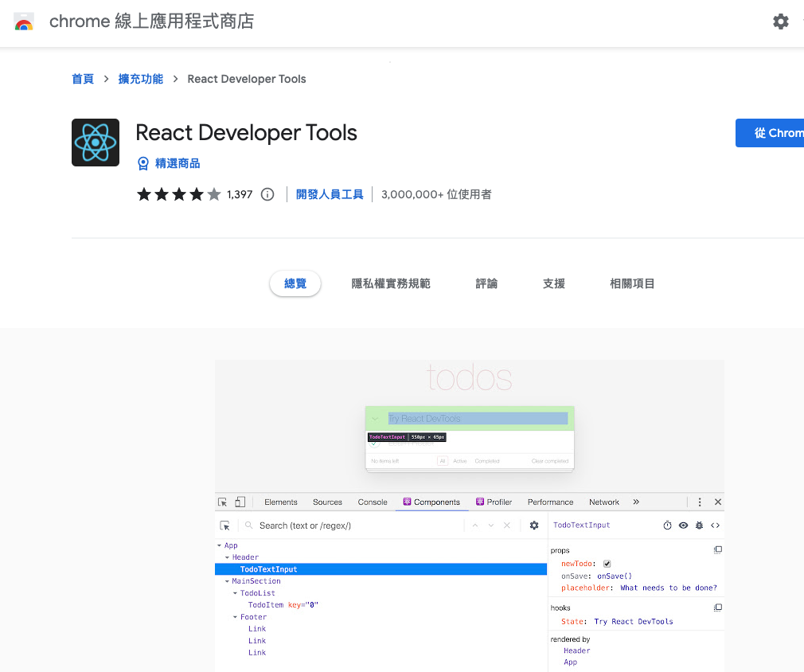Image resolution: width=804 pixels, height=672 pixels.
Task: Open 開發人員工具 category link
Action: (x=330, y=194)
